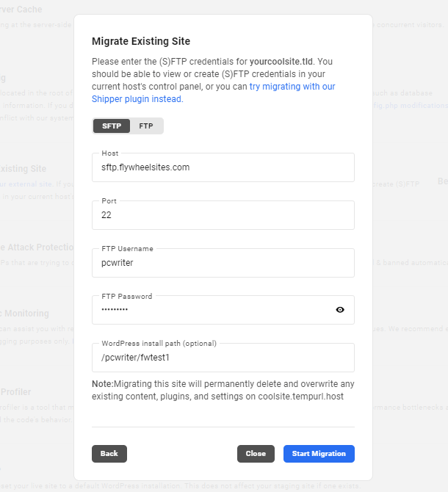Show the FTP password with eye icon

point(340,310)
